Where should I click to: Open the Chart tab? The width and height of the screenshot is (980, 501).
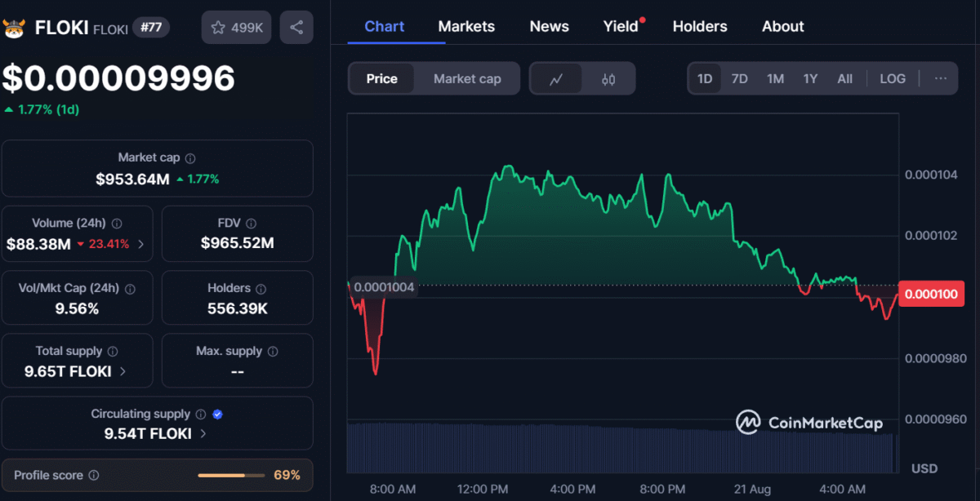point(385,26)
